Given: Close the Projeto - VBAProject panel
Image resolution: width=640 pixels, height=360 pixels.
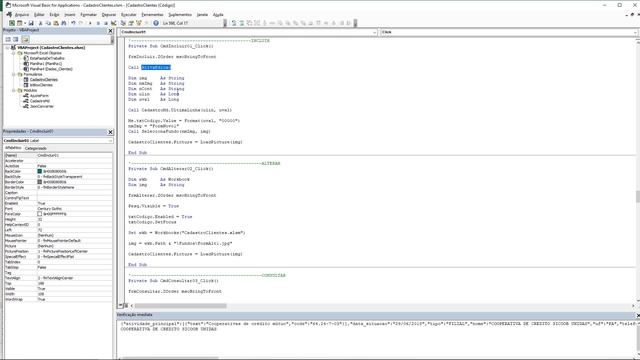Looking at the screenshot, I should (110, 31).
